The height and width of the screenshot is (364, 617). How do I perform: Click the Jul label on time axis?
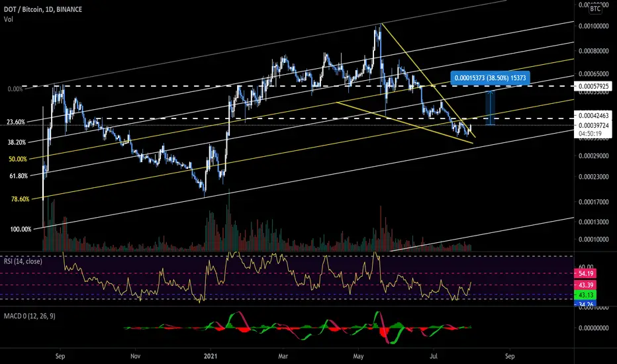(433, 356)
